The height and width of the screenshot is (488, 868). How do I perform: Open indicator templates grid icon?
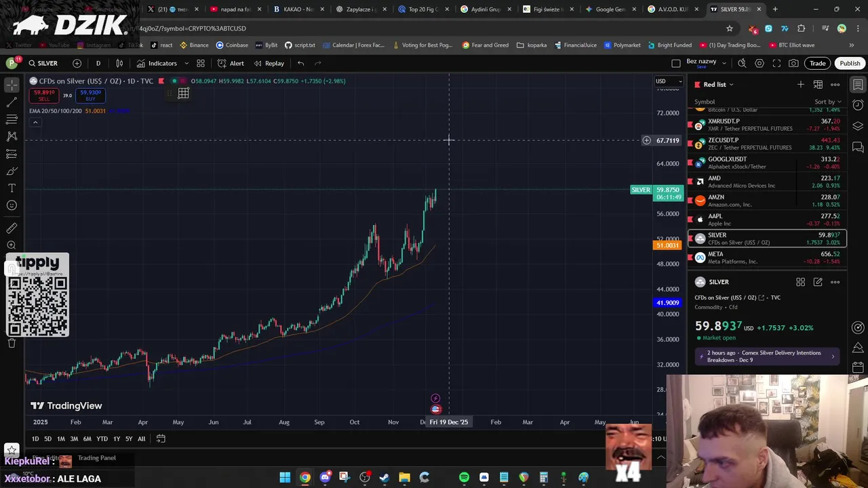(x=201, y=63)
